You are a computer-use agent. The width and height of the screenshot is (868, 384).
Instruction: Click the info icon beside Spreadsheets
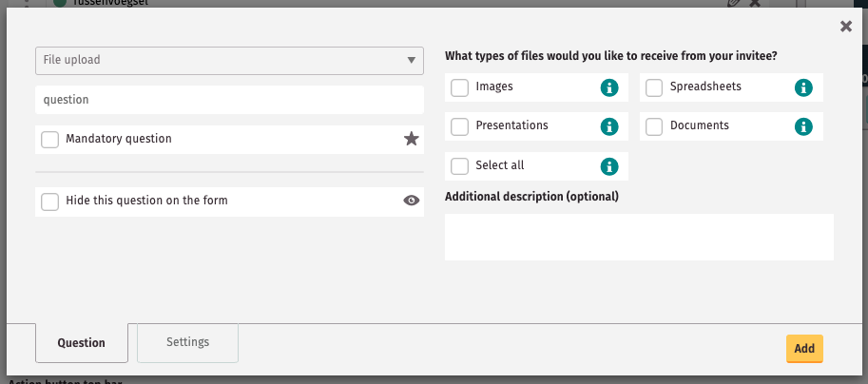803,87
